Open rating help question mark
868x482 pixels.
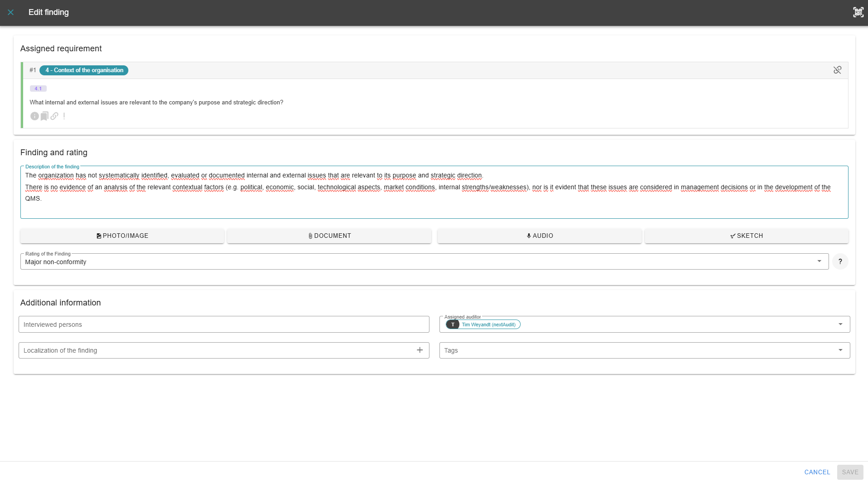tap(840, 261)
